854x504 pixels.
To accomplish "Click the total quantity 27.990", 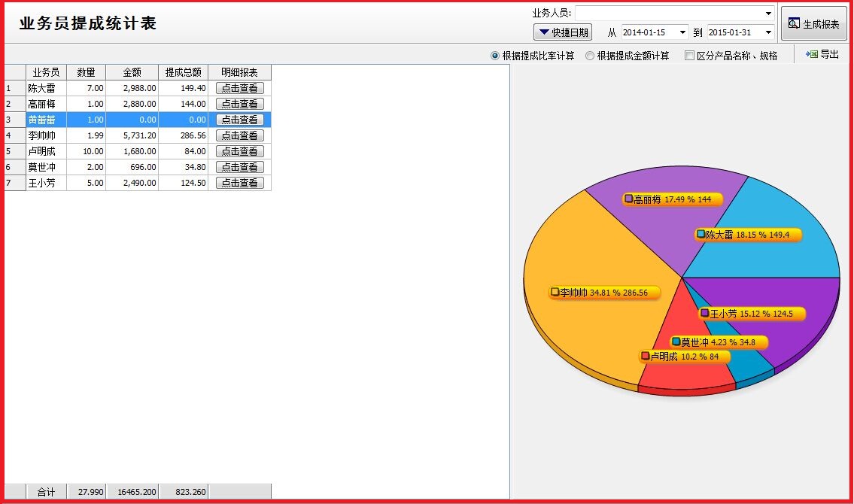I will tap(86, 491).
